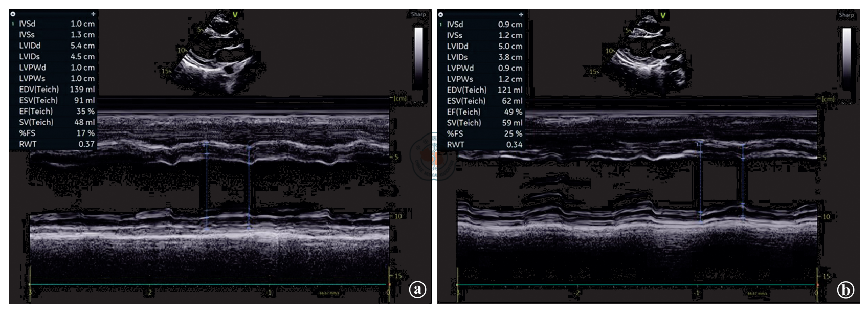
Task: Click the plus icon above panel a measurements
Action: (x=93, y=14)
